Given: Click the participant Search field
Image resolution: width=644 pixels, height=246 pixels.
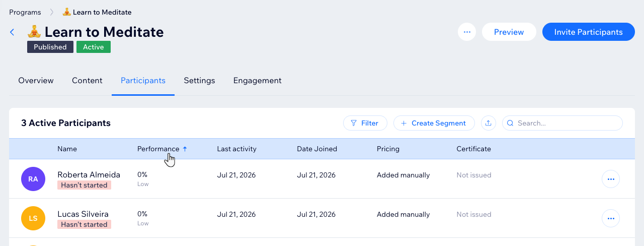Looking at the screenshot, I should [562, 123].
